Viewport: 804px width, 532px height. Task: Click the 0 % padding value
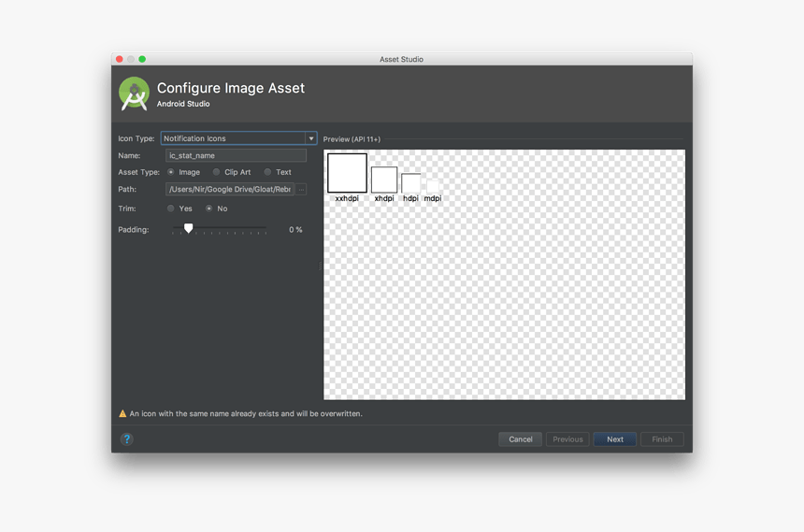pos(295,230)
